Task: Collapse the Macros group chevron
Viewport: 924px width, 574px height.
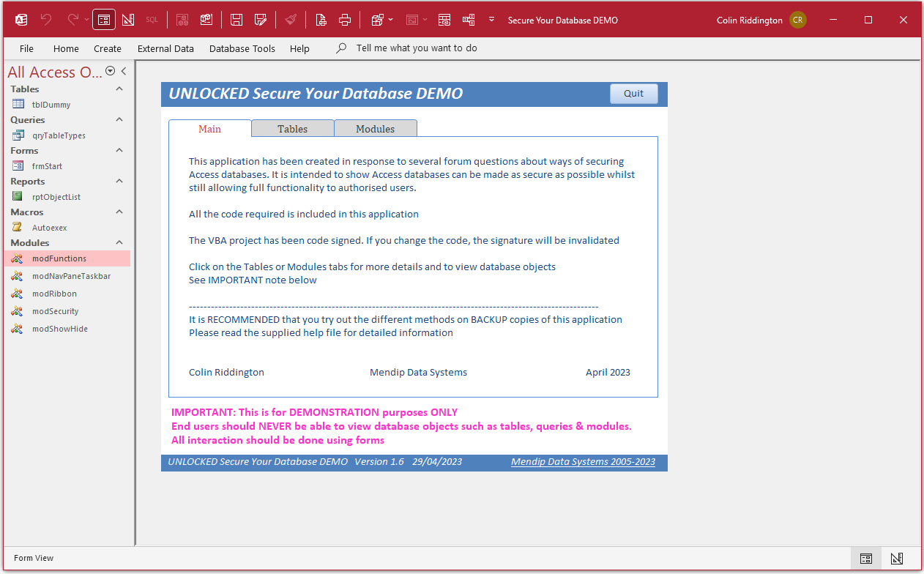Action: [119, 212]
